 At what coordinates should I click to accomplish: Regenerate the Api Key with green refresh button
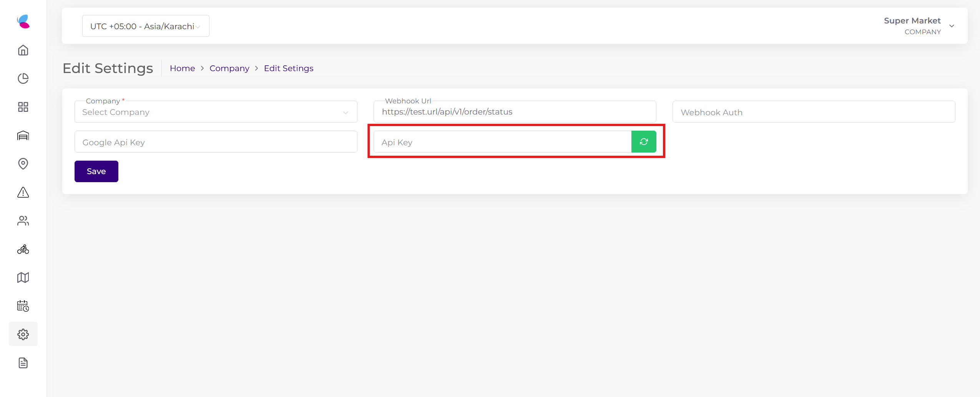(x=644, y=141)
